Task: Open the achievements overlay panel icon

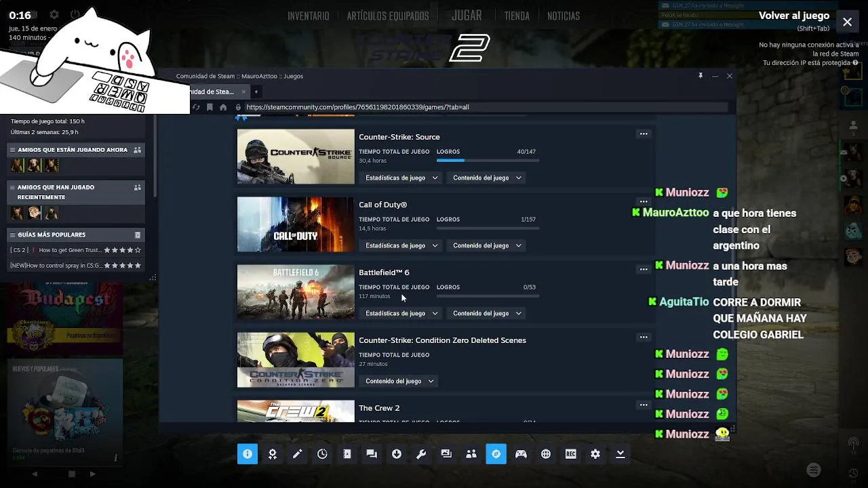Action: (273, 454)
